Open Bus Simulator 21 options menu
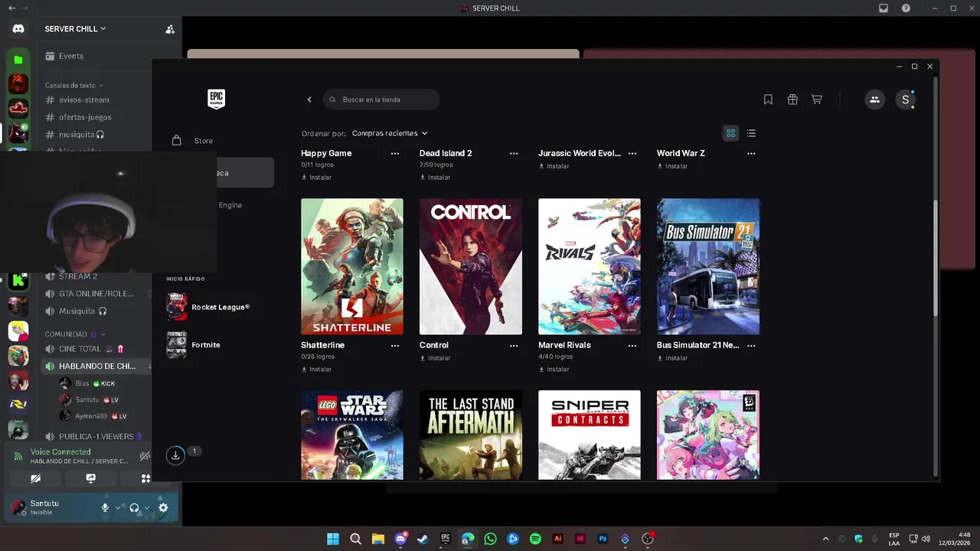 [751, 346]
